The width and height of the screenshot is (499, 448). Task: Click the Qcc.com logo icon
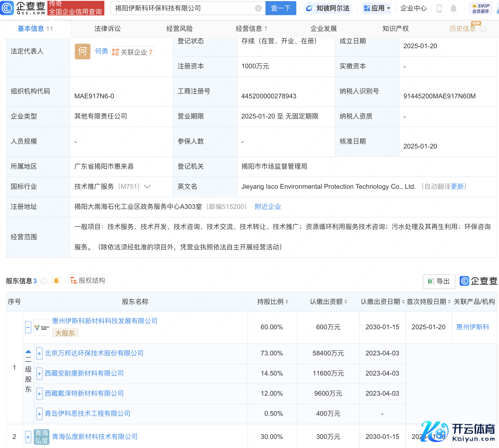(x=7, y=8)
